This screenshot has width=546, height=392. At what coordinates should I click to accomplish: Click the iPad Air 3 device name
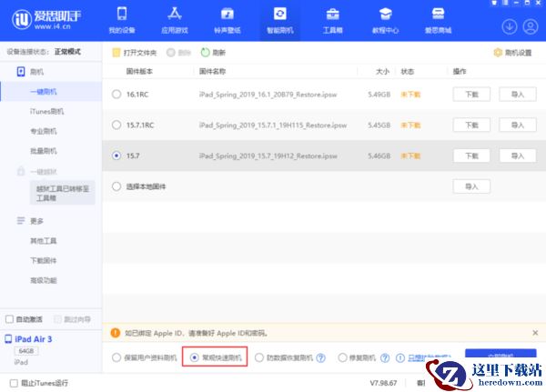34,339
